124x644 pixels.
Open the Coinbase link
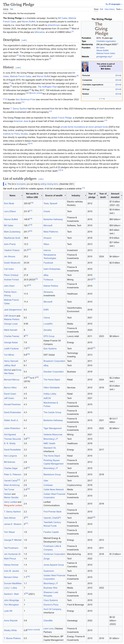pyautogui.click(x=48, y=485)
